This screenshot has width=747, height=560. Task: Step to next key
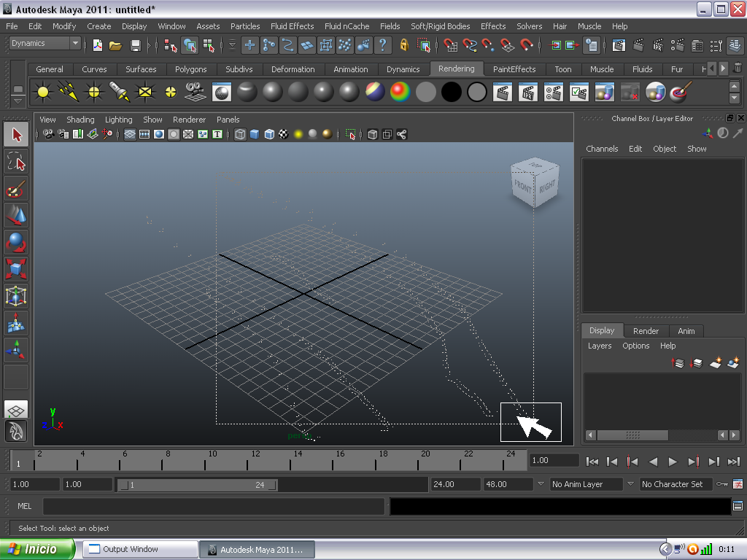pos(693,462)
